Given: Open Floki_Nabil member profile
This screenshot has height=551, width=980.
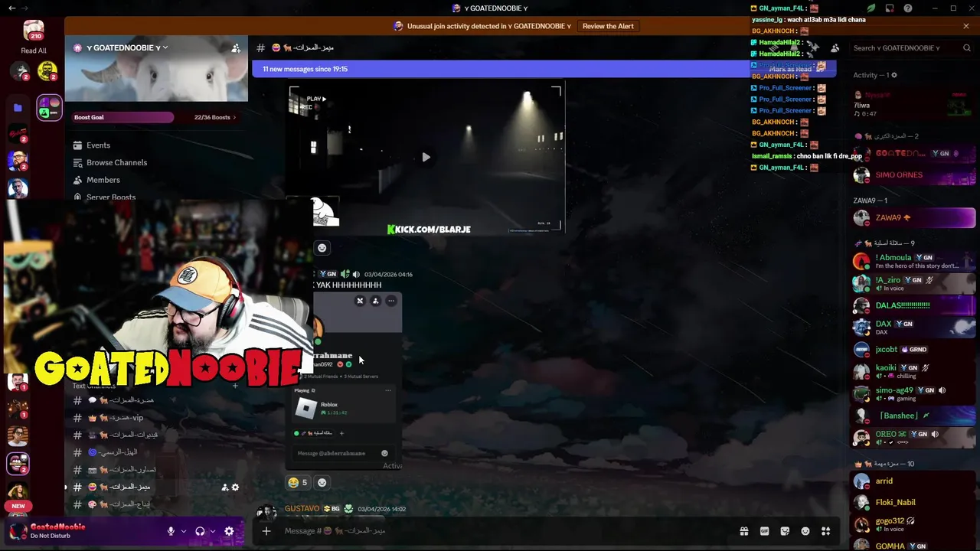Looking at the screenshot, I should point(913,502).
